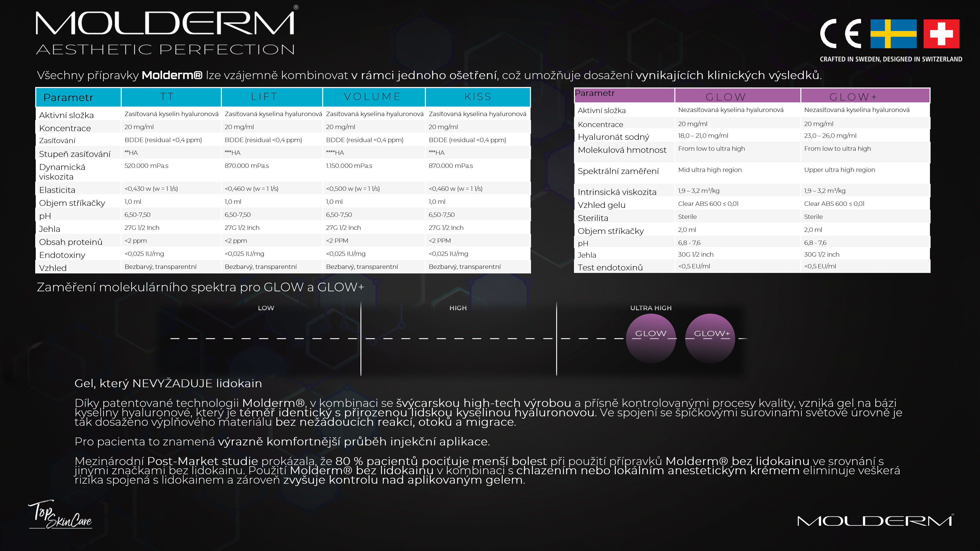The width and height of the screenshot is (980, 551).
Task: Click the LOW spectrum label
Action: click(x=266, y=308)
